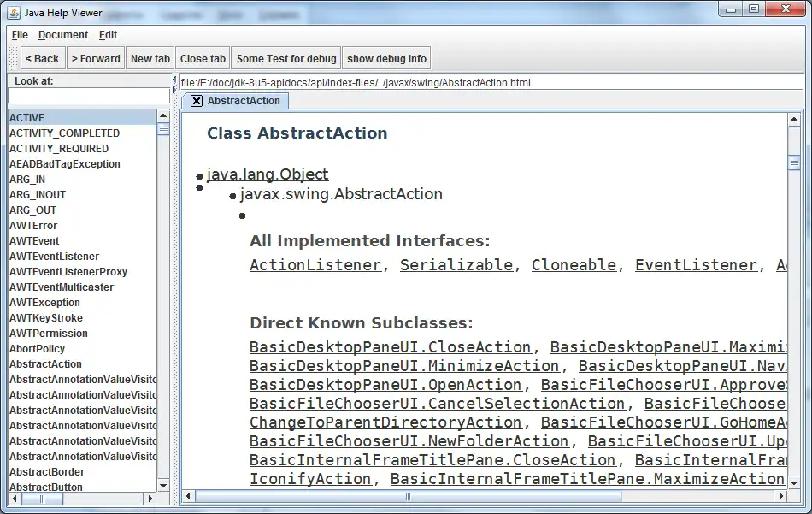Select AbstractBorder in the index list
Image resolution: width=812 pixels, height=514 pixels.
tap(82, 472)
